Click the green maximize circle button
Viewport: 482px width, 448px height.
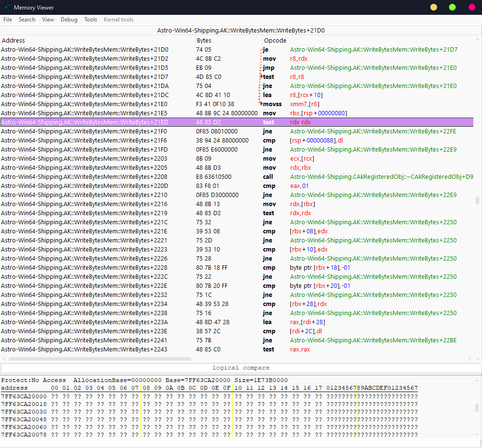(x=452, y=7)
